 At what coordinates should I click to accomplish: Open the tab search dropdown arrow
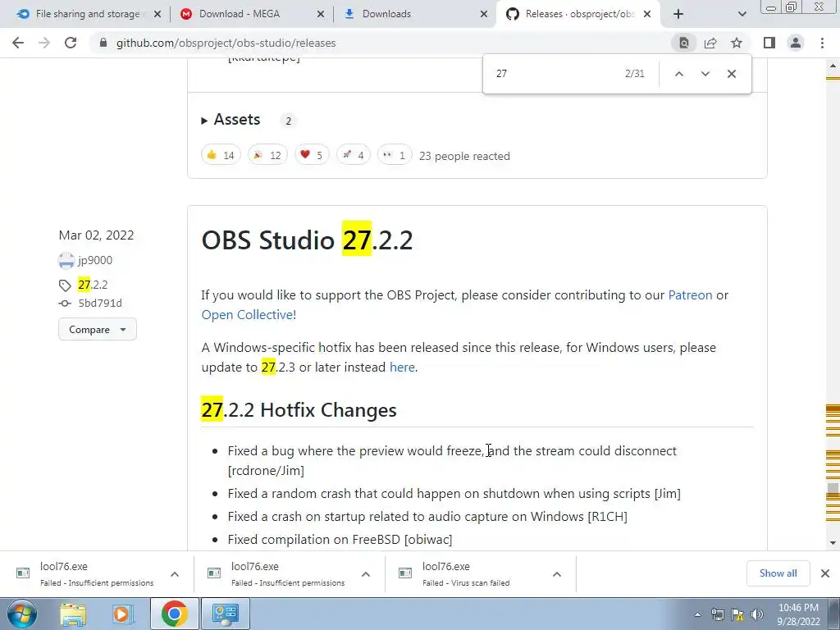[x=742, y=14]
